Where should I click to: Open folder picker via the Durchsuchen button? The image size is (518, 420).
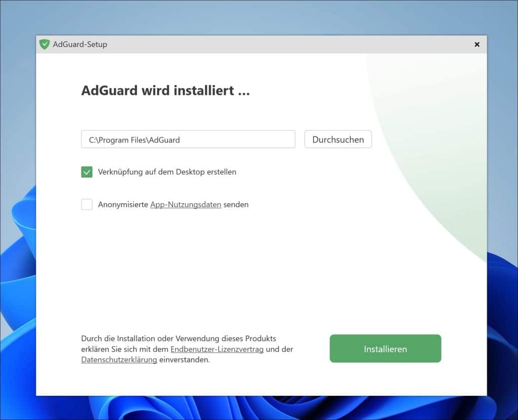pos(337,139)
